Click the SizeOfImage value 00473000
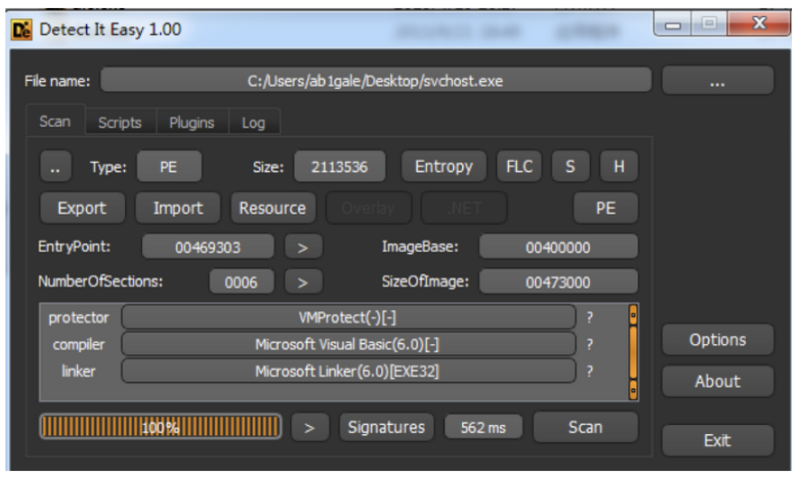 click(558, 282)
